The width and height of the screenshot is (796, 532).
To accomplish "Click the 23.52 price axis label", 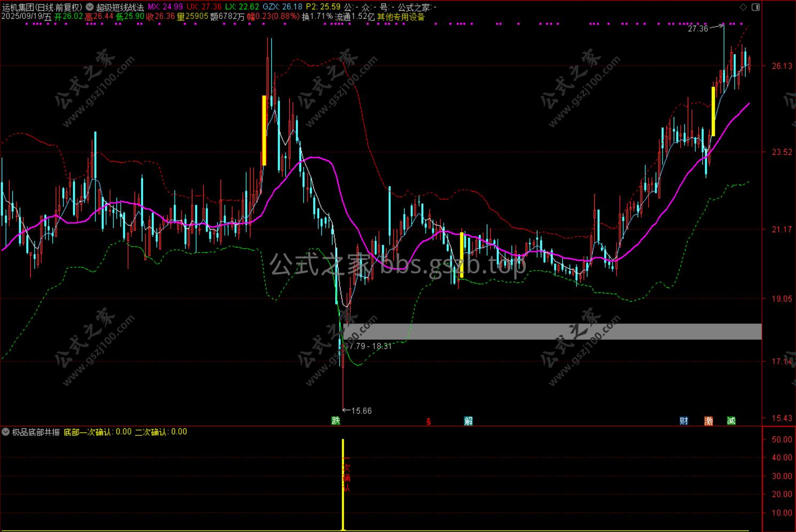I will point(782,152).
